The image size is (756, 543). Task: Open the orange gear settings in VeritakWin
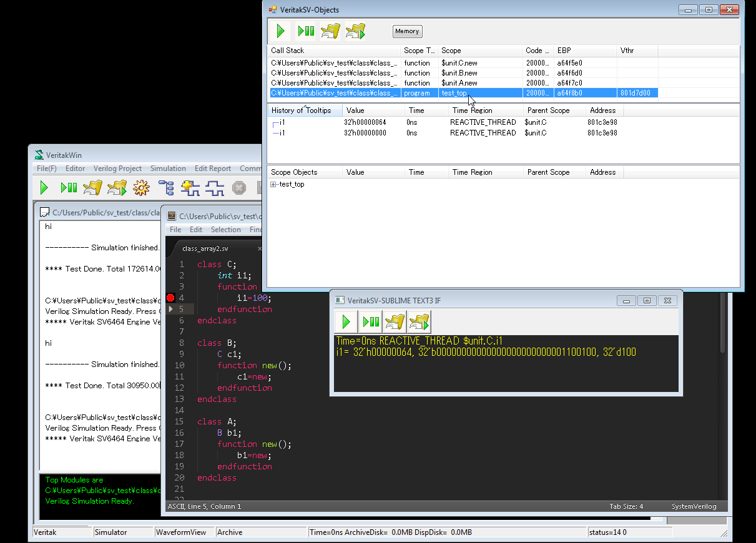(x=141, y=187)
